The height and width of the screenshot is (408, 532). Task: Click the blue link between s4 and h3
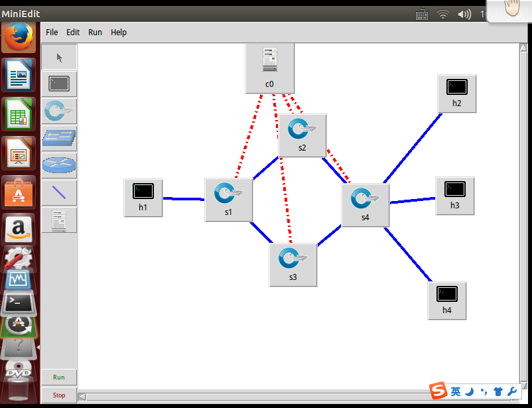413,200
